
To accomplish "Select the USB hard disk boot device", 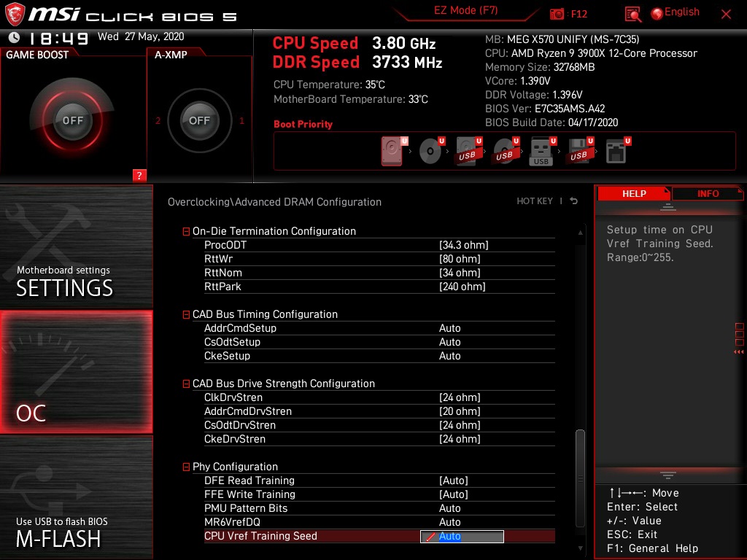I will point(468,151).
